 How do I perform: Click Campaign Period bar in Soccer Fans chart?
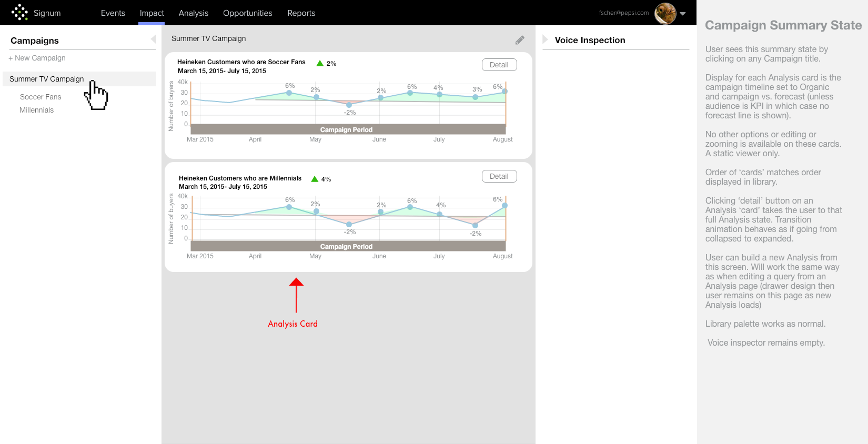click(348, 129)
